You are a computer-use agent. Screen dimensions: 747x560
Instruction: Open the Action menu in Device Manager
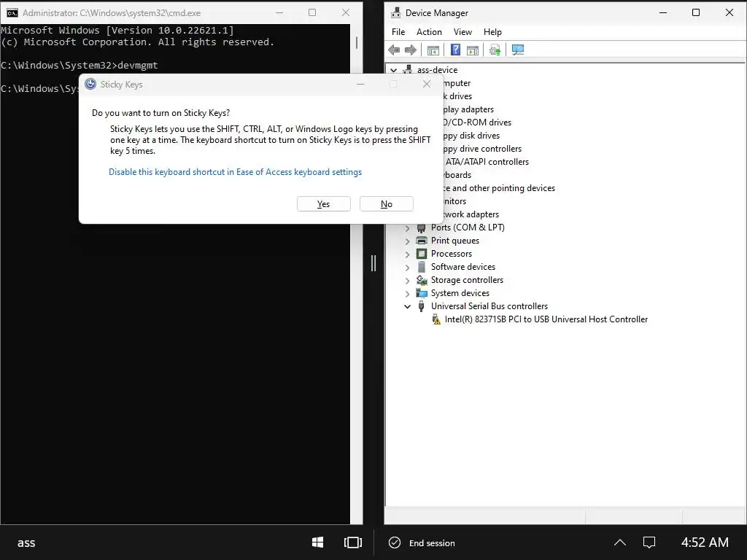point(429,32)
